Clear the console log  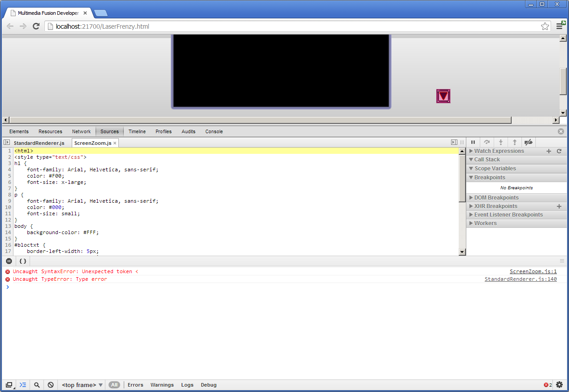pyautogui.click(x=51, y=385)
